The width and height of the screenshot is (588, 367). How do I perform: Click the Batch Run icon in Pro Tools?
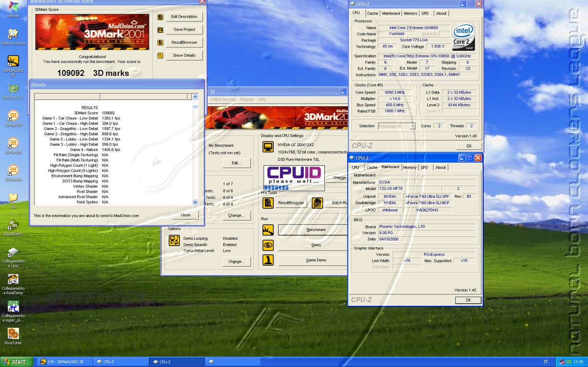coord(317,203)
